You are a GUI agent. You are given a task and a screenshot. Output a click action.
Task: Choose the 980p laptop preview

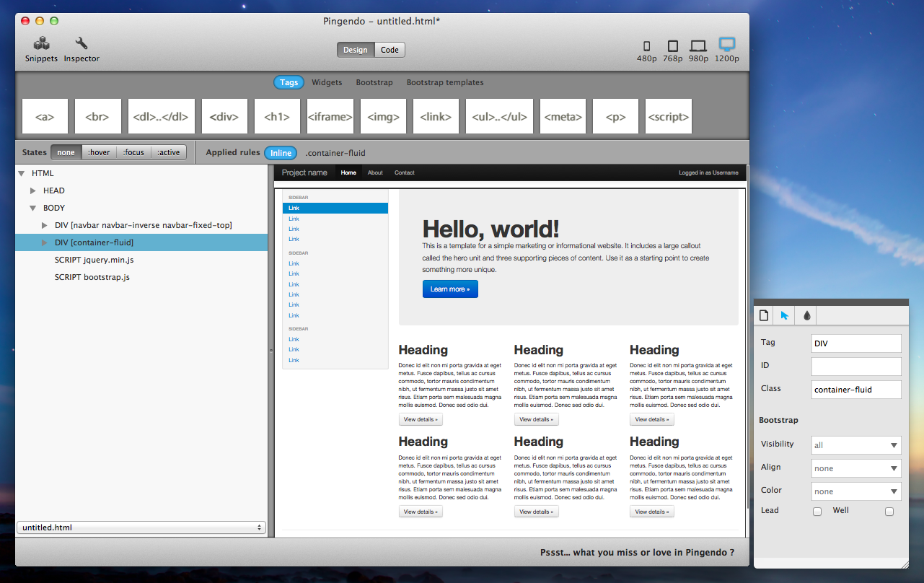coord(698,49)
